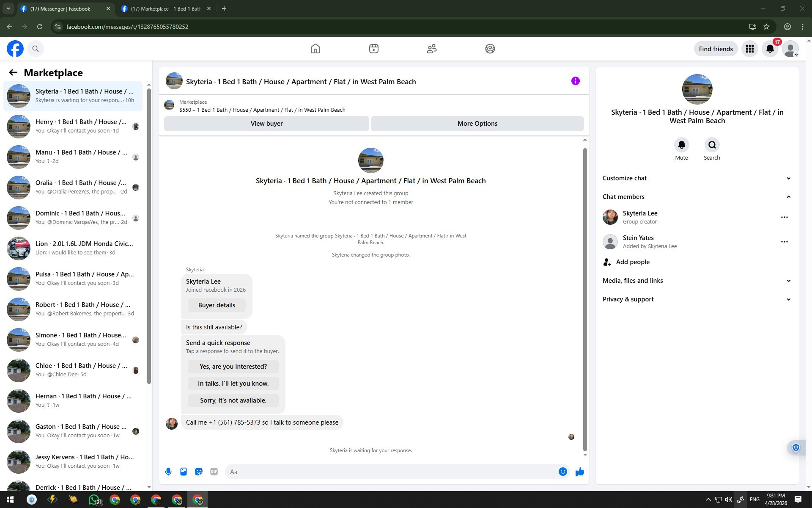Screen dimensions: 812x508
Task: Send a thumbs-up like
Action: [579, 472]
